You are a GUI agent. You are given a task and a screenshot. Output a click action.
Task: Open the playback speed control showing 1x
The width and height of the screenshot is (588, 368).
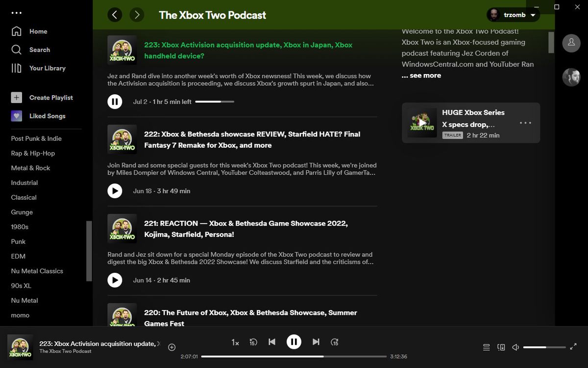pyautogui.click(x=235, y=342)
